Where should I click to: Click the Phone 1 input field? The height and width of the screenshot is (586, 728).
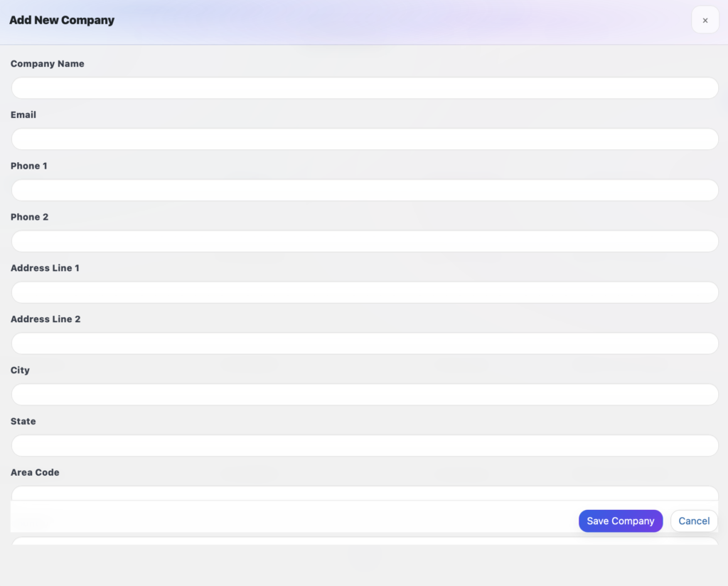[x=364, y=190]
